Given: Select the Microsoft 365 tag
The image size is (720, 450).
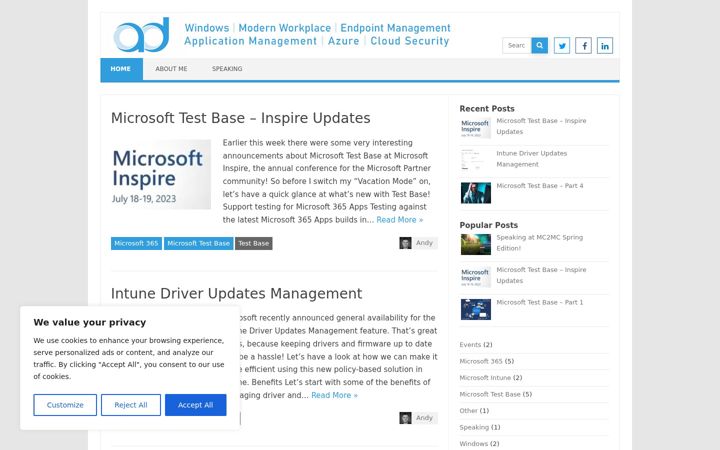Looking at the screenshot, I should pyautogui.click(x=136, y=243).
